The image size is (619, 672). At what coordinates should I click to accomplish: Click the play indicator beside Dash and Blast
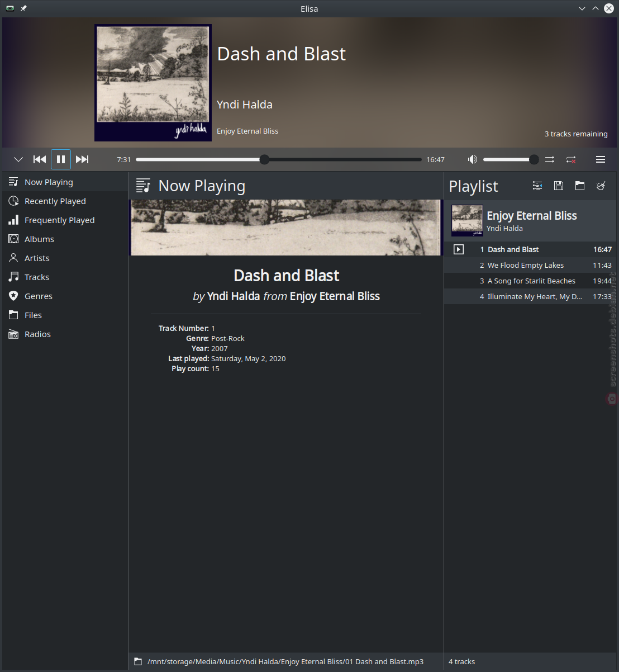(459, 249)
